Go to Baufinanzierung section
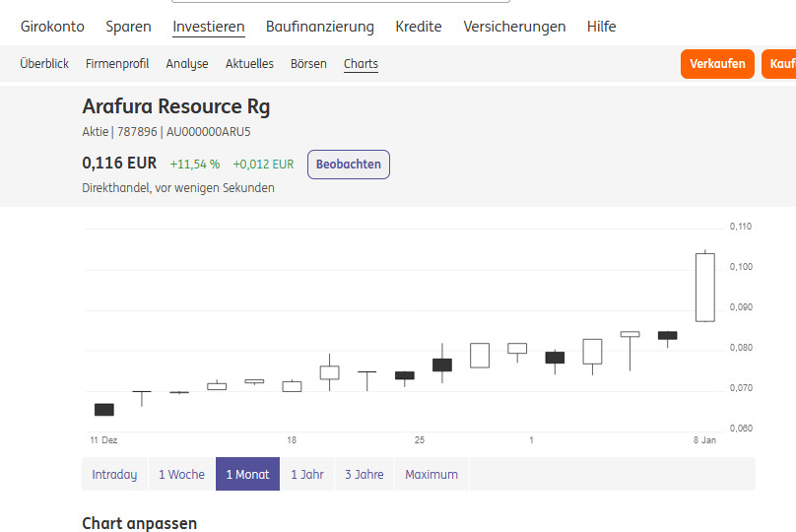The height and width of the screenshot is (532, 796). (320, 27)
